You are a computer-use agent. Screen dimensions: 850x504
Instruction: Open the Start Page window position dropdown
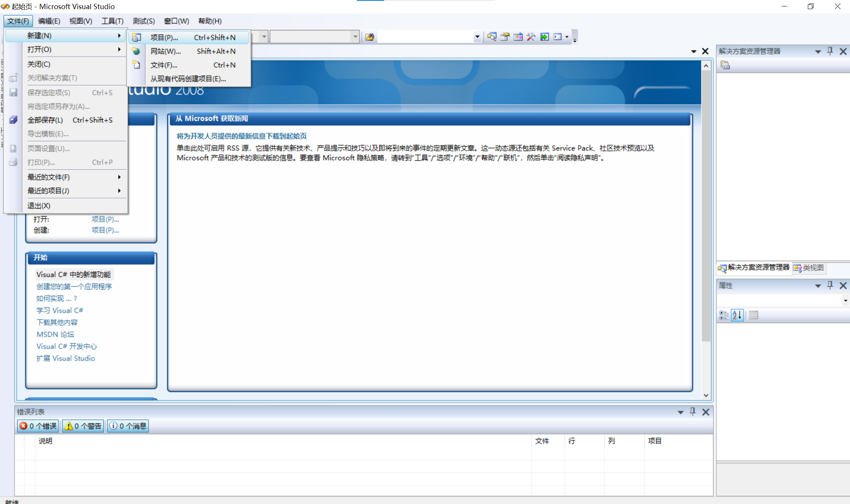coord(694,51)
